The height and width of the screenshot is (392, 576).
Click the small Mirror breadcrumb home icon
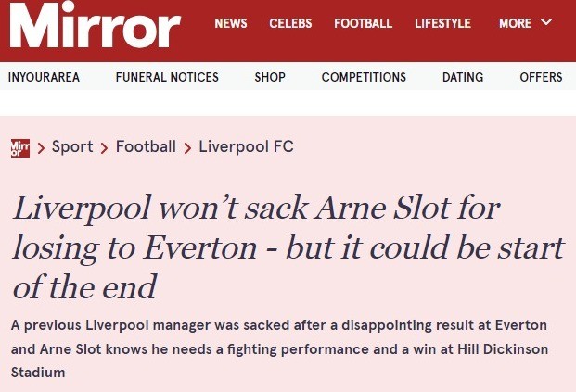pyautogui.click(x=19, y=146)
